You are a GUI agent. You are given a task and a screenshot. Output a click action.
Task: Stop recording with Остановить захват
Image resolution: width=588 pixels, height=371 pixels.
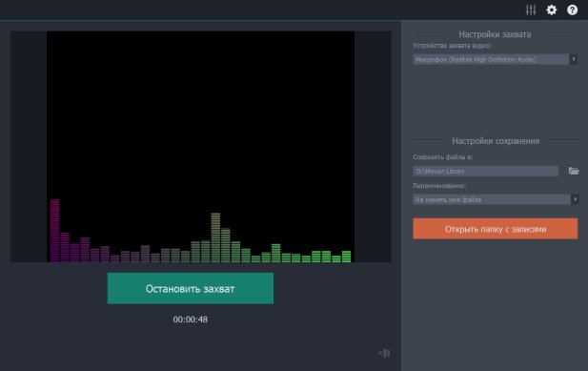coord(191,288)
